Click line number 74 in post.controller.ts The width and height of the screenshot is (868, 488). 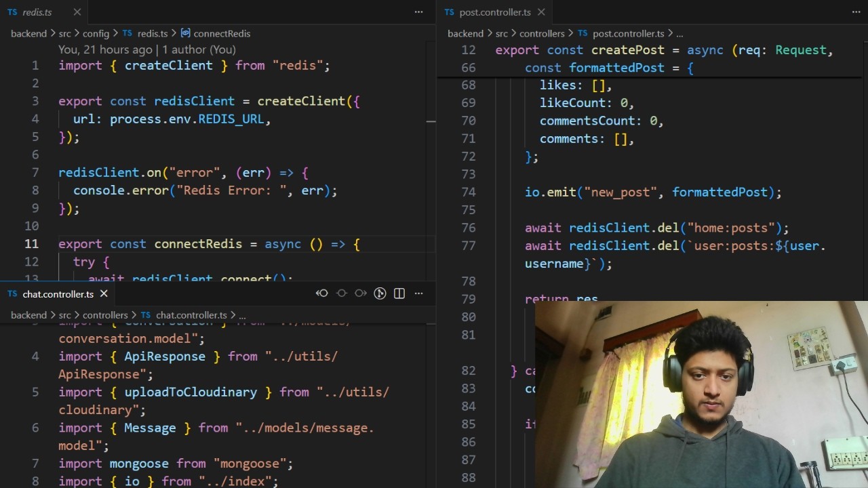(x=469, y=192)
